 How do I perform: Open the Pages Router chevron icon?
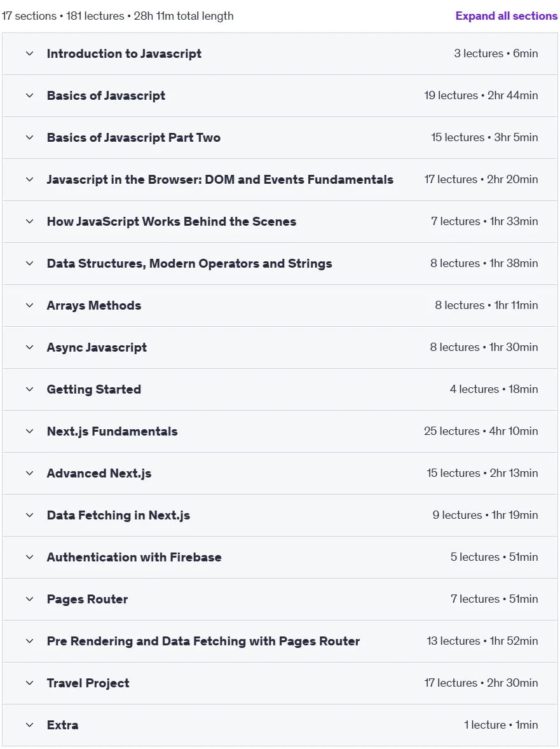pyautogui.click(x=30, y=599)
